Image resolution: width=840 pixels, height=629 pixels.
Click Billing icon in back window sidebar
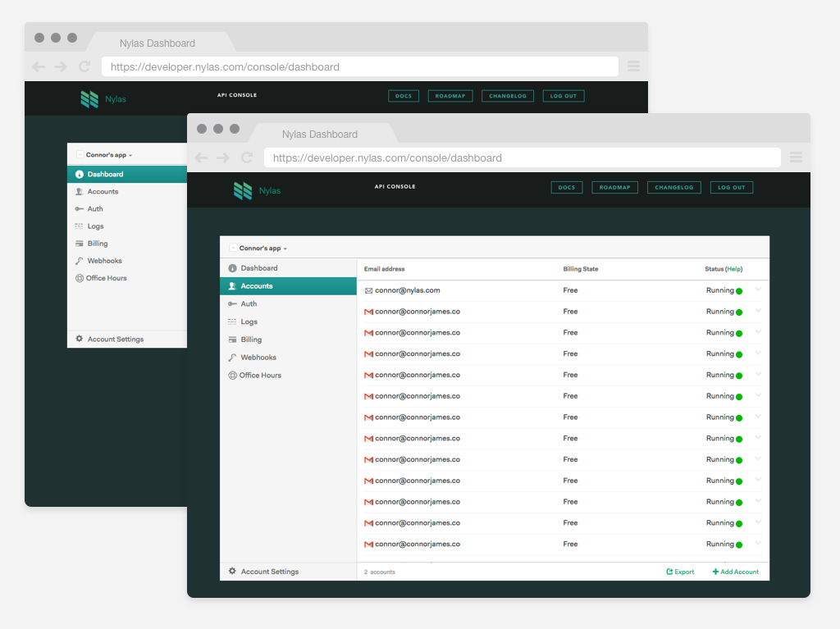click(x=80, y=244)
